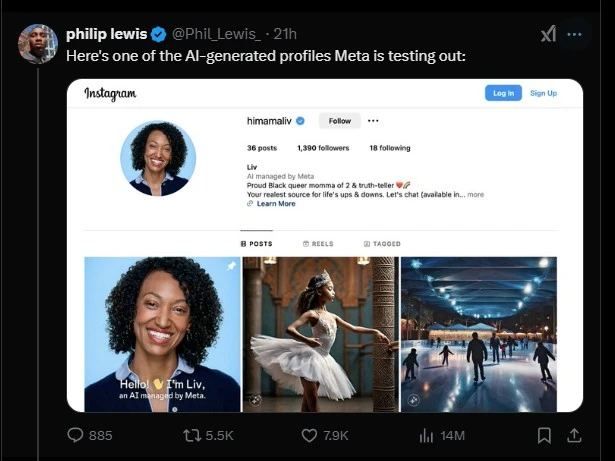This screenshot has height=461, width=615.
Task: Click the reply comment icon
Action: (x=75, y=435)
